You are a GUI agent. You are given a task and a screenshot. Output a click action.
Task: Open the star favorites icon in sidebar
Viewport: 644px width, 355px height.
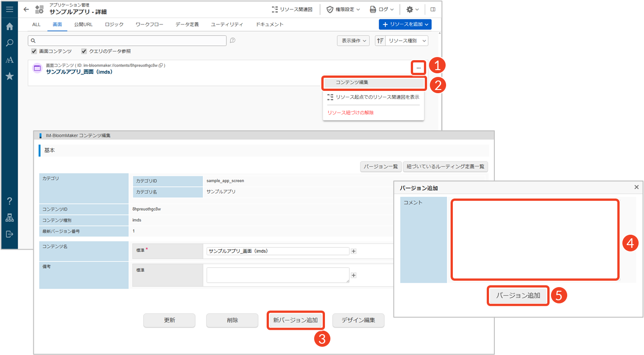9,76
